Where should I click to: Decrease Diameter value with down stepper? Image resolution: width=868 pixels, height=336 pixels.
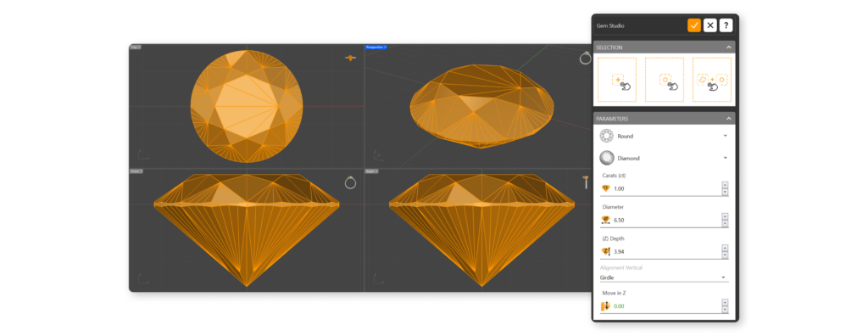tap(726, 223)
